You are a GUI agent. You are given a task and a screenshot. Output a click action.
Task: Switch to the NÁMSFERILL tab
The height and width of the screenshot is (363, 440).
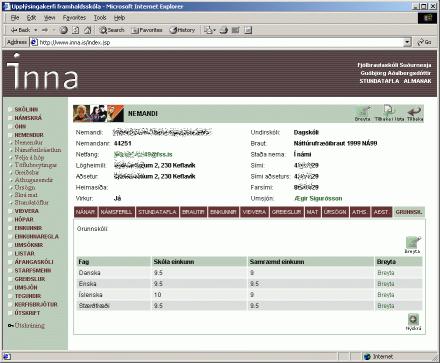[x=117, y=212]
